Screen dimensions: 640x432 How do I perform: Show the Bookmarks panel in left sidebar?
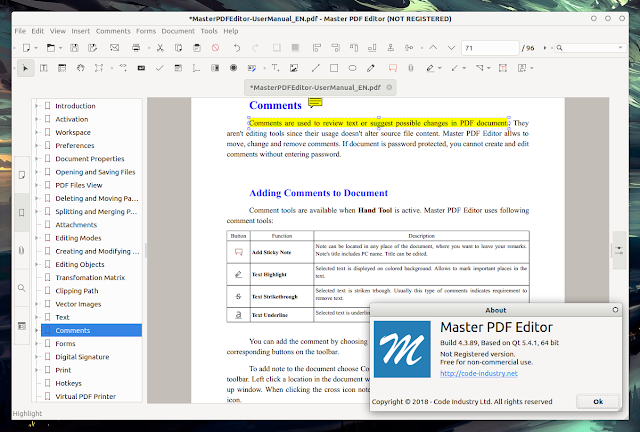22,212
